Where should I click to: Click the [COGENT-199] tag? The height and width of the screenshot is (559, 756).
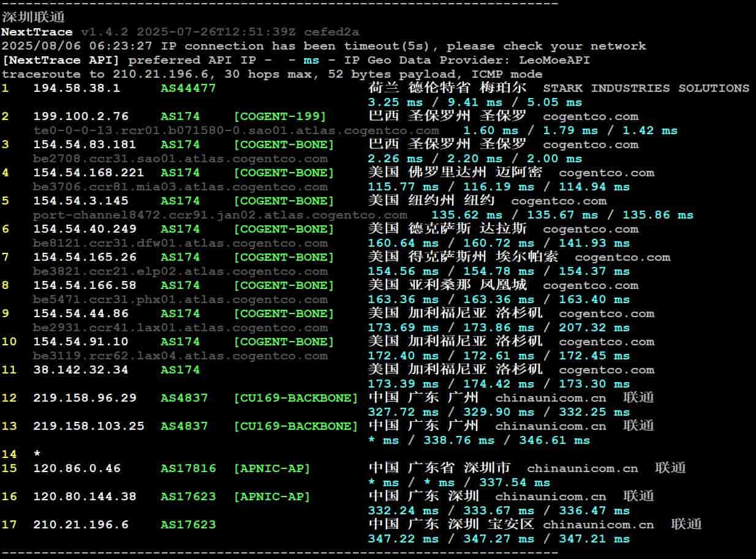point(280,116)
